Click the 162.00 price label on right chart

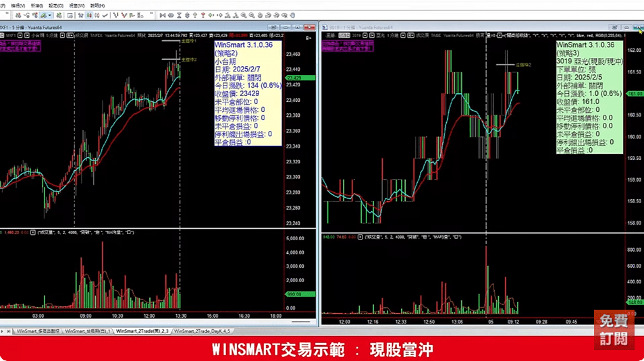click(x=635, y=50)
